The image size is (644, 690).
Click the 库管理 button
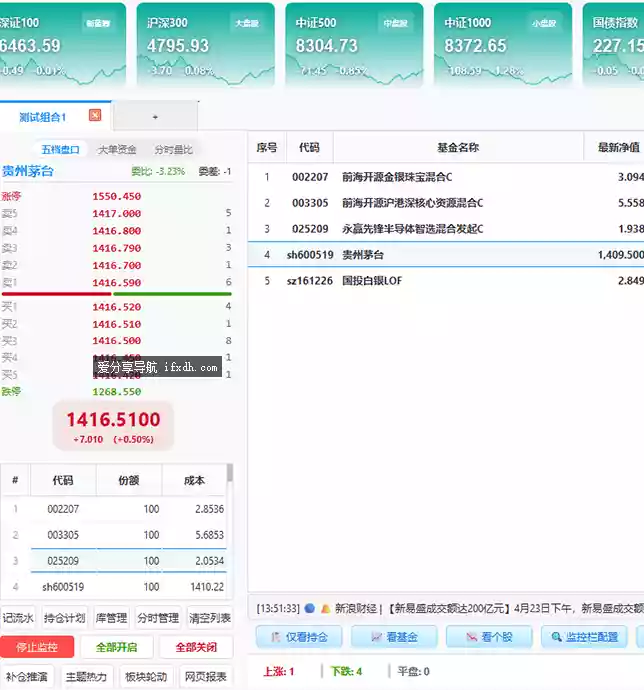[111, 618]
